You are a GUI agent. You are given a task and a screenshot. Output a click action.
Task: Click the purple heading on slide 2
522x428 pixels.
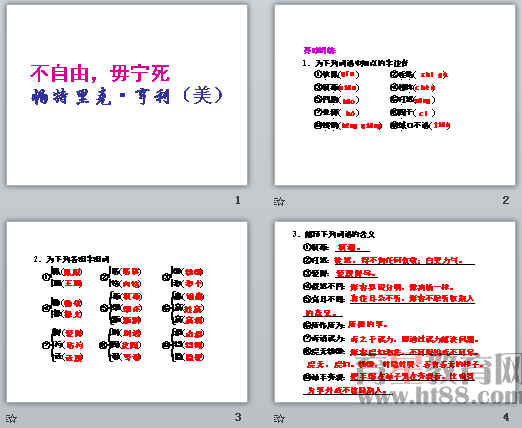pyautogui.click(x=319, y=50)
